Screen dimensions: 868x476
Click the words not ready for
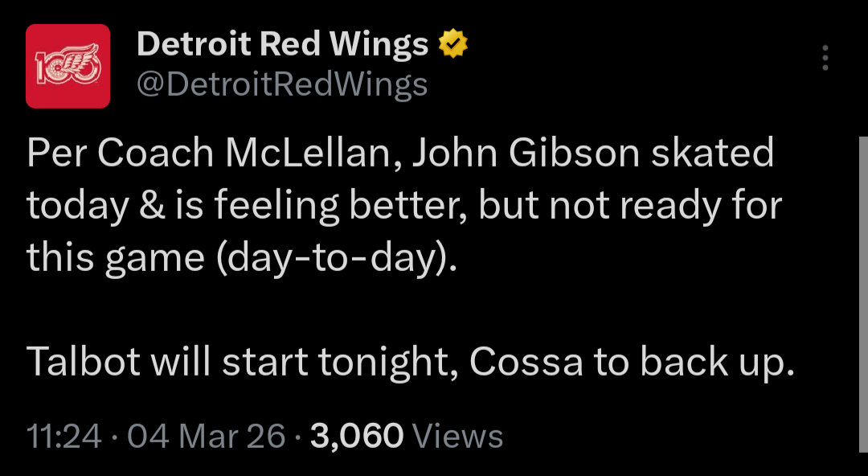click(x=665, y=206)
